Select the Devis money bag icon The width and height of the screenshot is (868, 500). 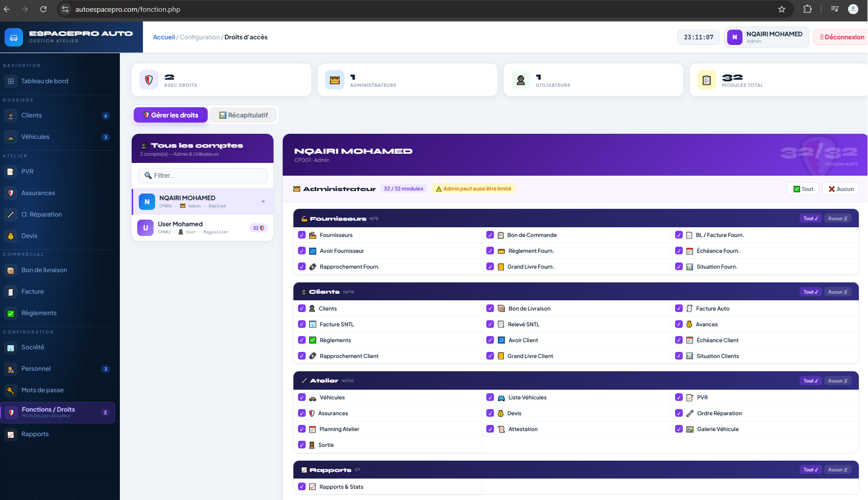pos(11,236)
